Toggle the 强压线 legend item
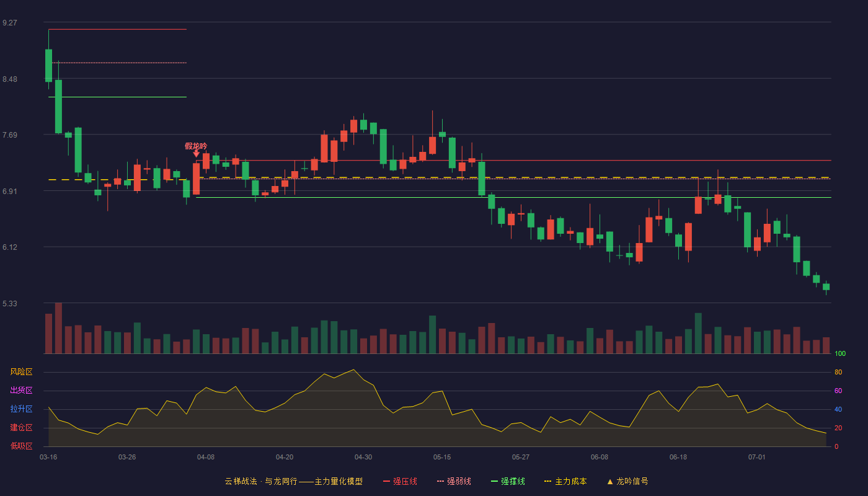868x496 pixels. click(x=400, y=481)
